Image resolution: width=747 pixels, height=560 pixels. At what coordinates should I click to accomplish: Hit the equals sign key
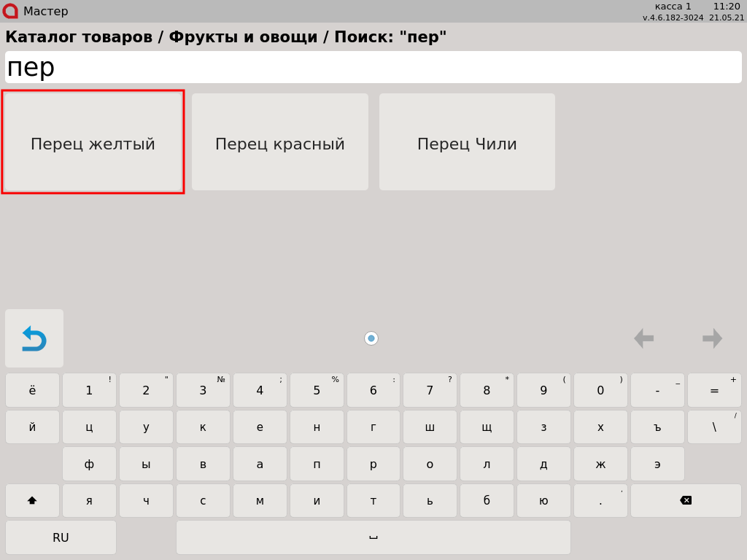click(x=714, y=391)
